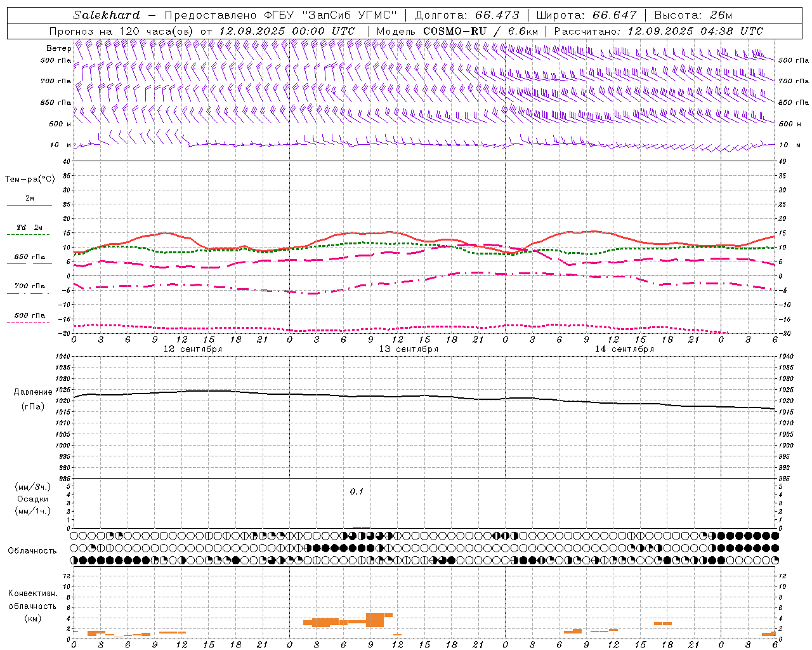Viewport: 812px width, 650px height.
Task: Click the 'Td 2м' dew point legend entry
Action: coord(29,227)
